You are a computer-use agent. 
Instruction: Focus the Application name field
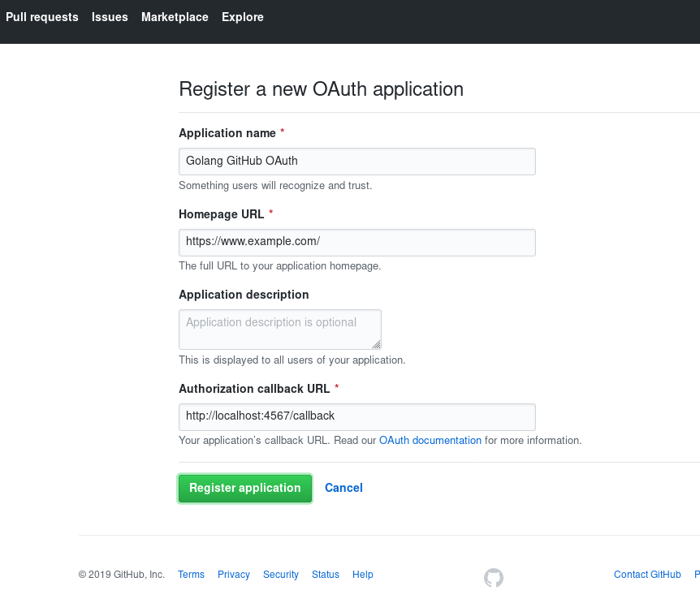(x=357, y=162)
